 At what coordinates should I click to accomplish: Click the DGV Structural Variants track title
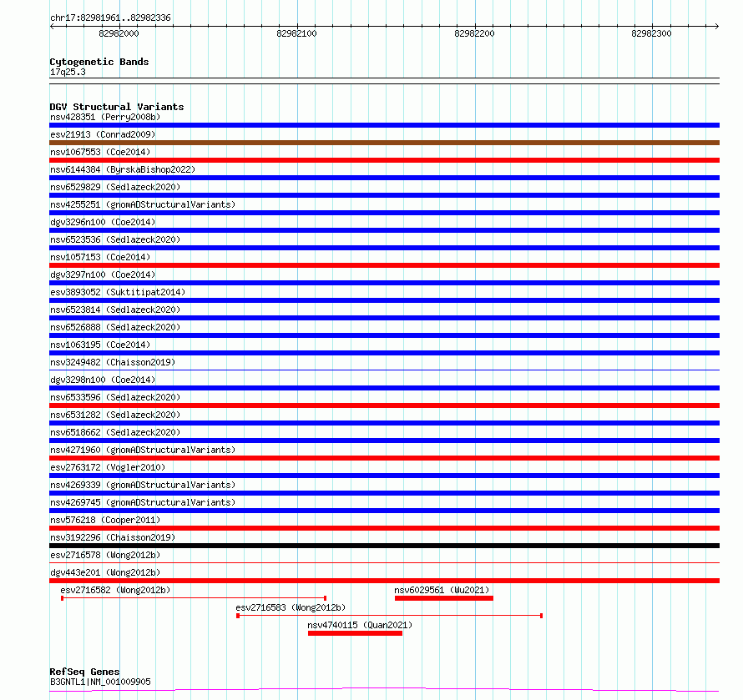click(x=117, y=107)
